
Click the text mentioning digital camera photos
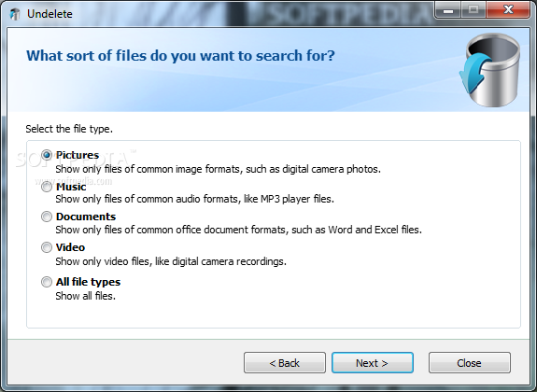[x=218, y=169]
